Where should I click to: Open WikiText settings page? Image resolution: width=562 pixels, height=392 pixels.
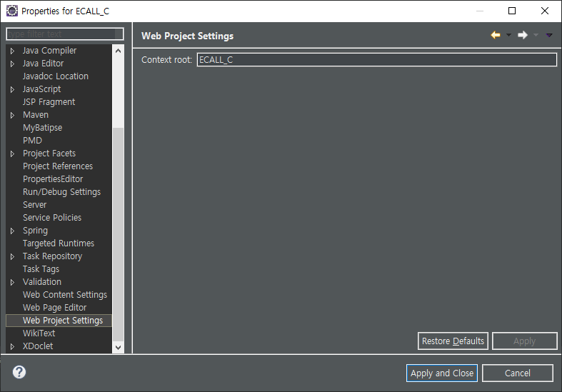(39, 333)
